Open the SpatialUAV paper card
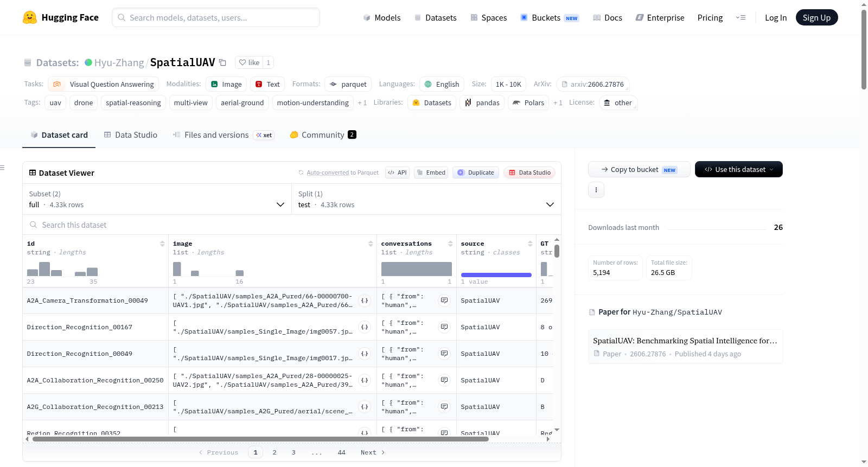 coord(685,347)
